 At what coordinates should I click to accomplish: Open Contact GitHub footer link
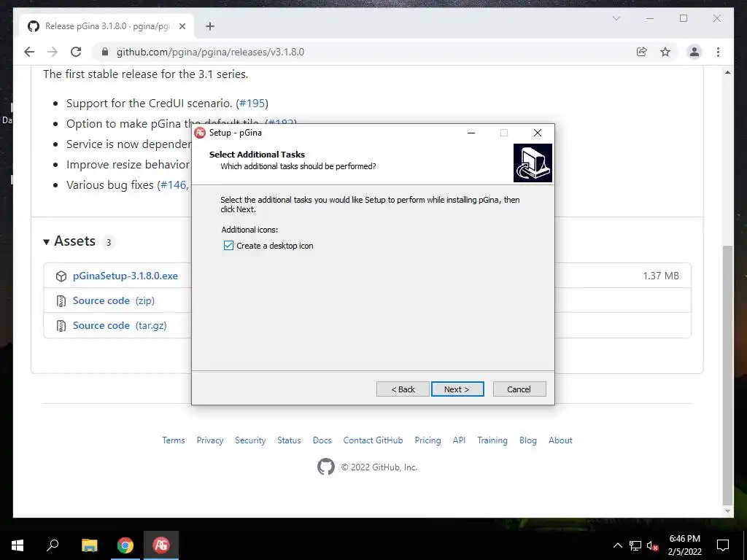[x=373, y=440]
